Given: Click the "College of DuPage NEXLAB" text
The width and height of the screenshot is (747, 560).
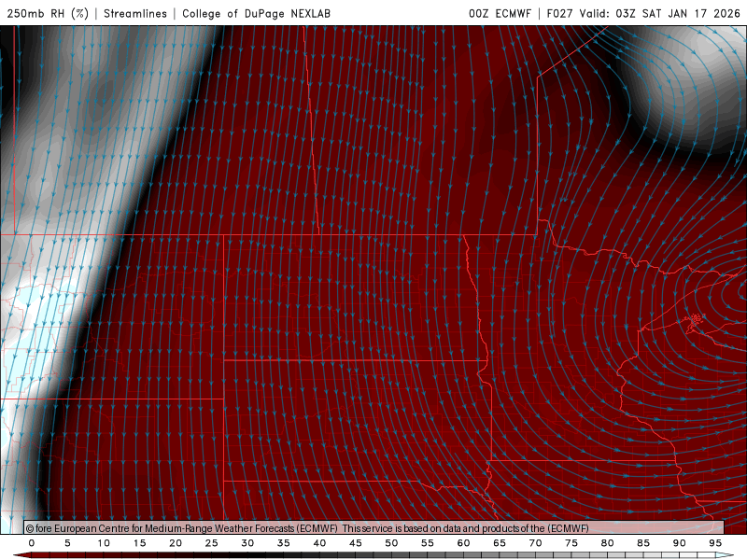Looking at the screenshot, I should coord(256,13).
